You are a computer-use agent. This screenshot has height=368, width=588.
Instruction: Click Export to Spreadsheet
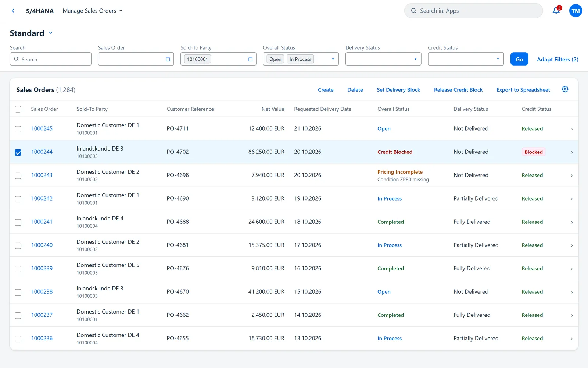tap(523, 90)
